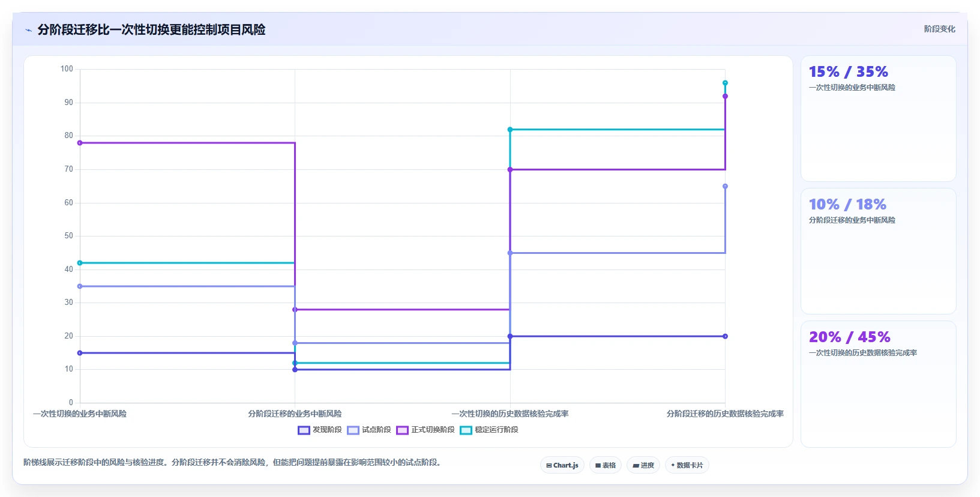Click the purple 正式切换阶段 point at 70

(510, 170)
